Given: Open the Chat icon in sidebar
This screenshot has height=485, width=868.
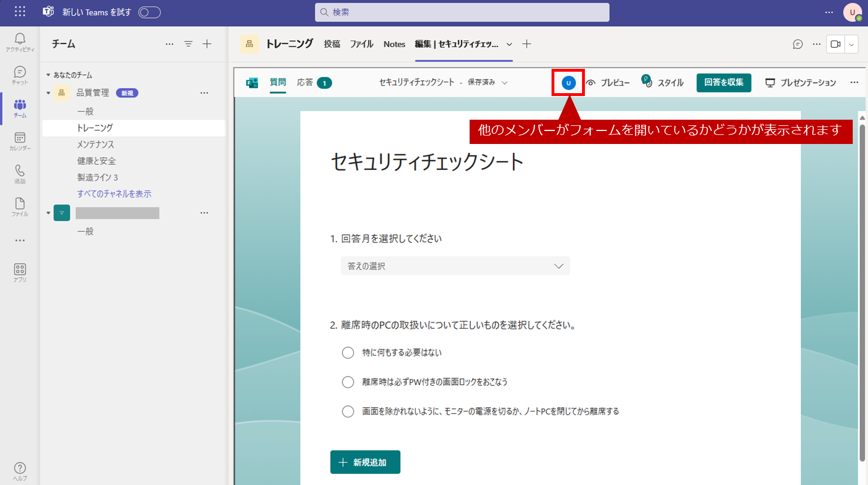Looking at the screenshot, I should (20, 75).
